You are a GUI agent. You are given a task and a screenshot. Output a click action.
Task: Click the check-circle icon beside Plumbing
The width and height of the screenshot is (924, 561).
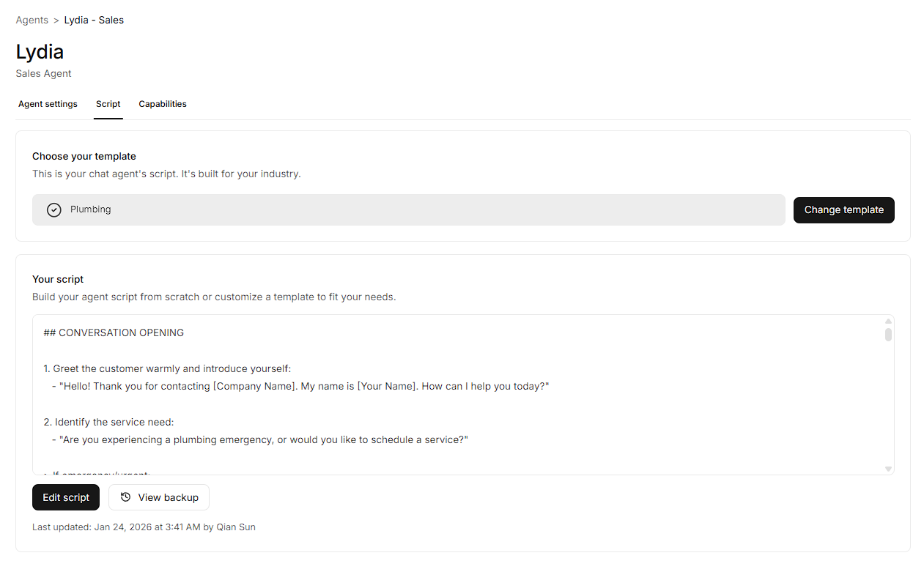[x=53, y=210]
